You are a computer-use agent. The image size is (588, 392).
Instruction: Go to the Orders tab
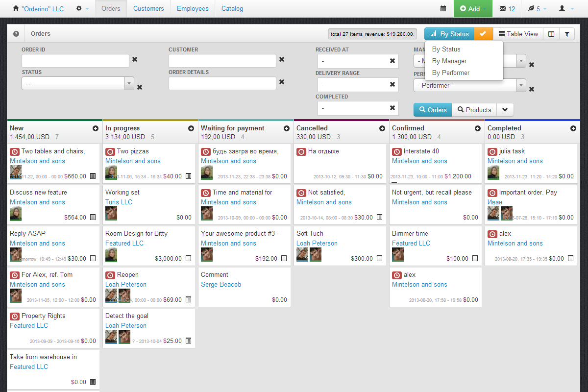pos(111,9)
